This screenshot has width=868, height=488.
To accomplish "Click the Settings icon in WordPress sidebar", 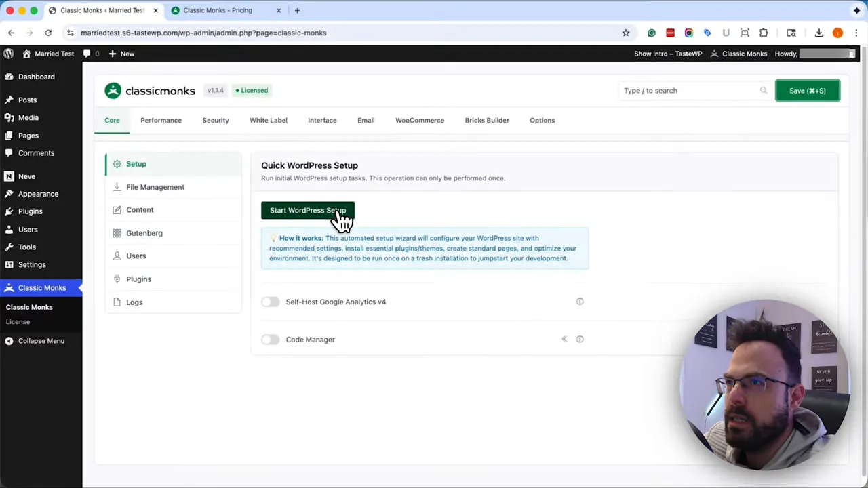I will (x=9, y=264).
